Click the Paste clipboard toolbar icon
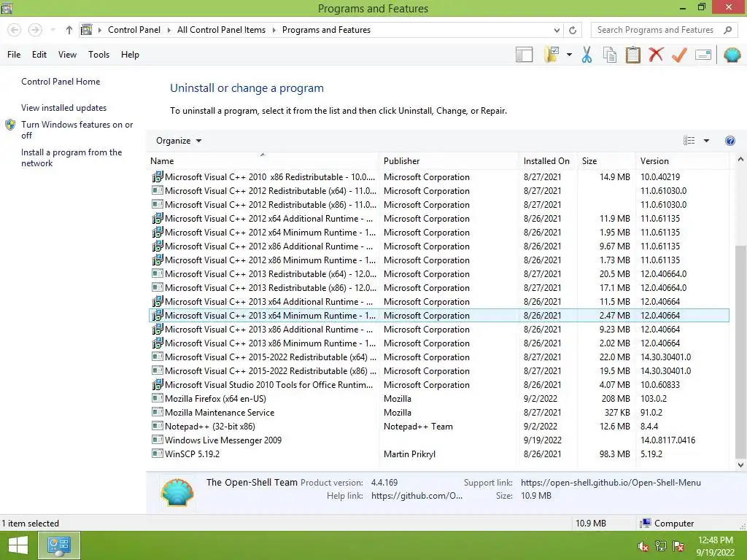 (x=632, y=55)
